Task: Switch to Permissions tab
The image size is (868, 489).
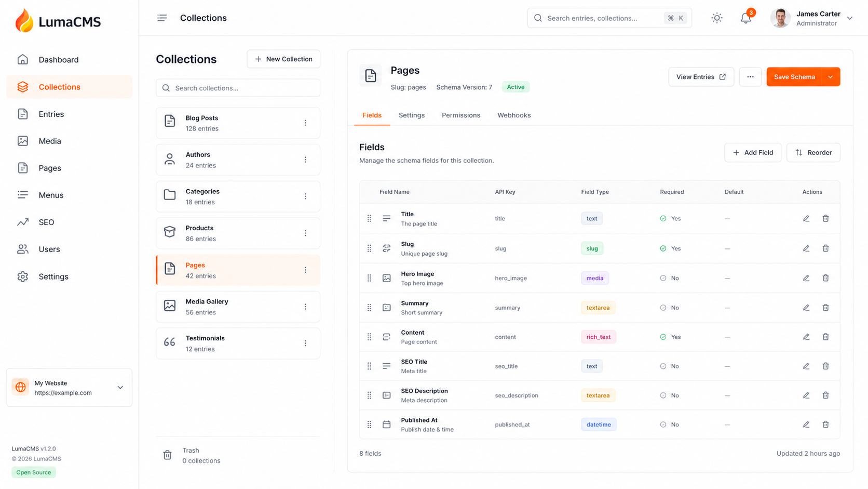Action: 461,115
